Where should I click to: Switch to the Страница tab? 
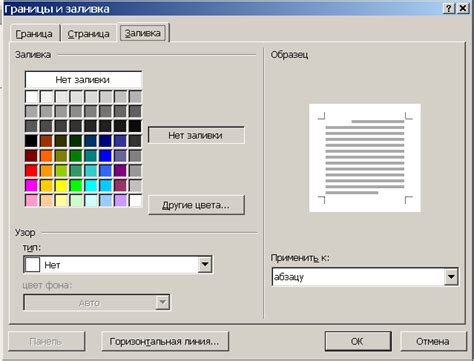pyautogui.click(x=88, y=33)
